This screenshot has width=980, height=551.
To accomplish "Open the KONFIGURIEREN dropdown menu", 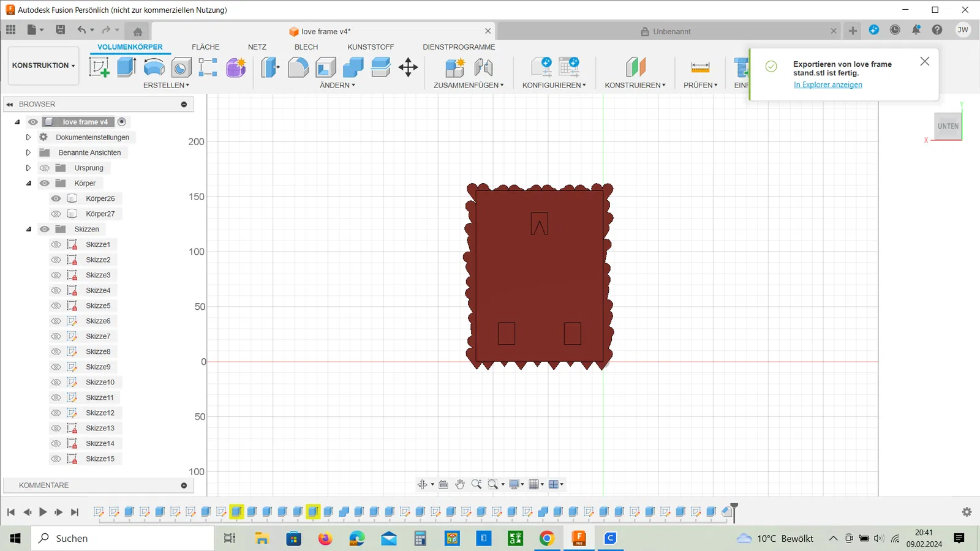I will [554, 85].
